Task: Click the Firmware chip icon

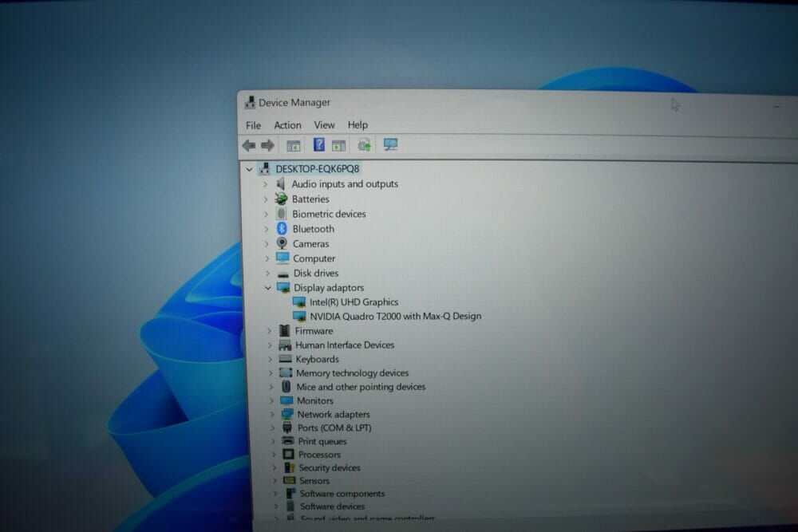Action: coord(285,330)
